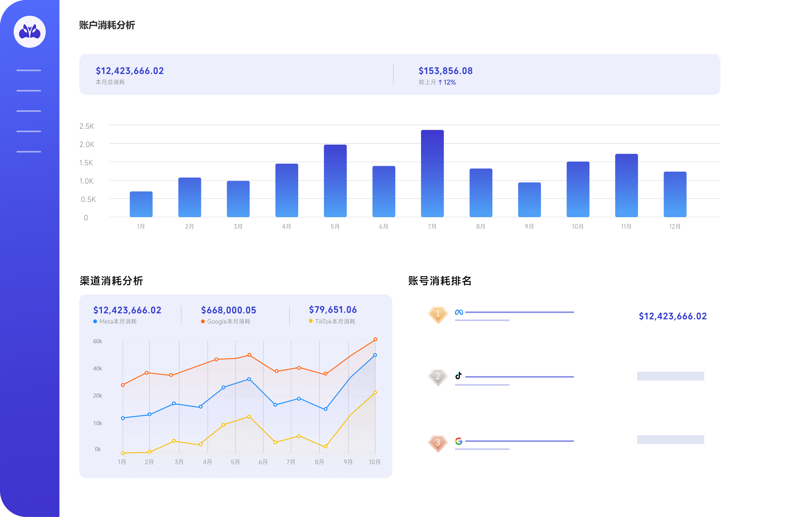The height and width of the screenshot is (517, 812).
Task: Toggle the TikTok本月消耗 yellow legend dot
Action: [311, 321]
